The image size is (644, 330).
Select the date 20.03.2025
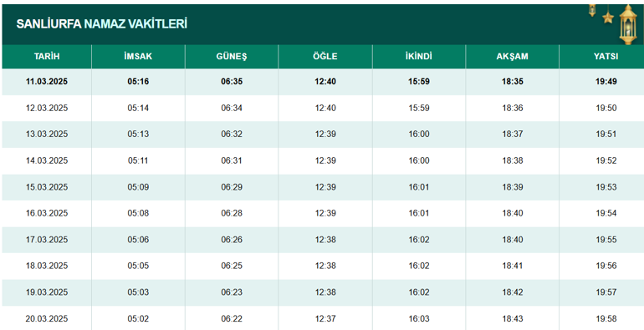[x=47, y=318]
